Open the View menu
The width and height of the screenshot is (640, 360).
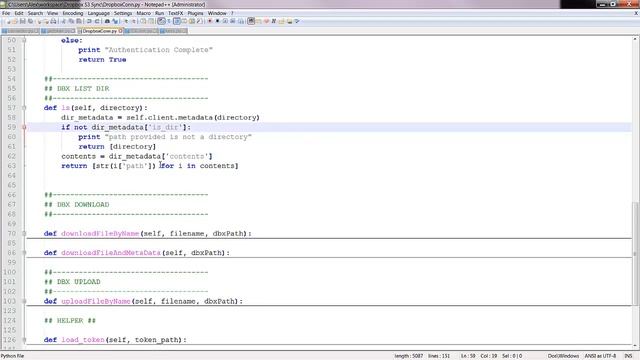coord(52,13)
